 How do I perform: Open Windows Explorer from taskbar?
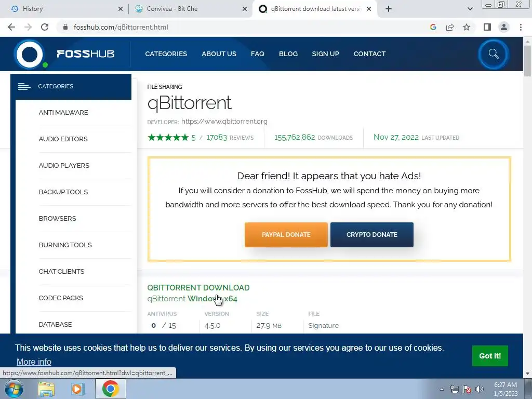[x=46, y=389]
